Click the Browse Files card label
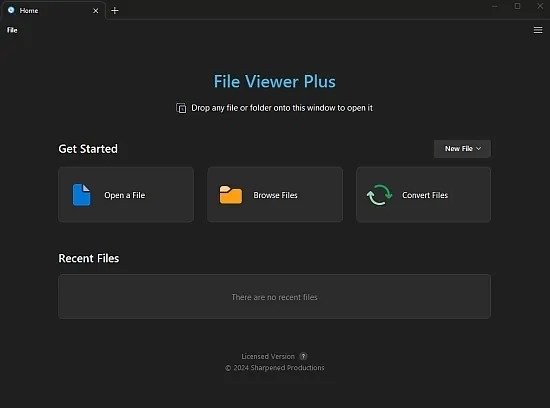 275,195
